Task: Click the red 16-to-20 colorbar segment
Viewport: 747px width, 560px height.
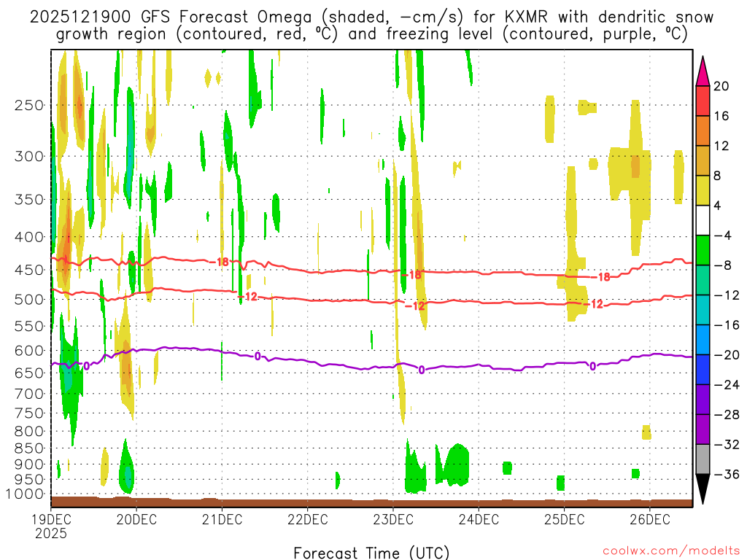Action: 703,101
